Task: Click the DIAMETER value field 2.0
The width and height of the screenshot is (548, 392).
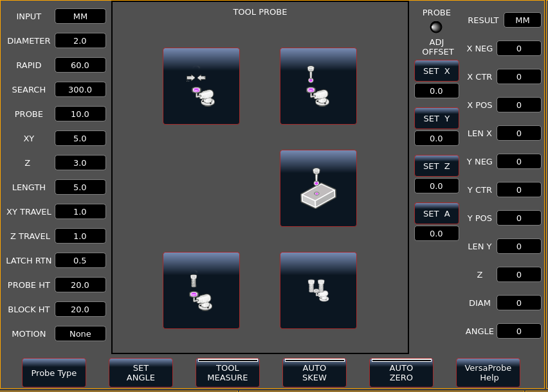Action: coord(80,40)
